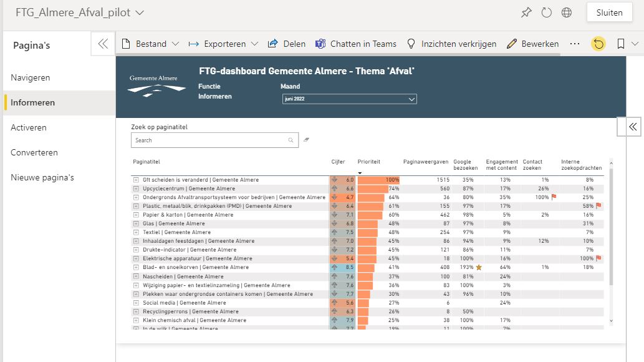
Task: Select the Klein chemisch afval | Gemeente Almere title
Action: click(195, 320)
